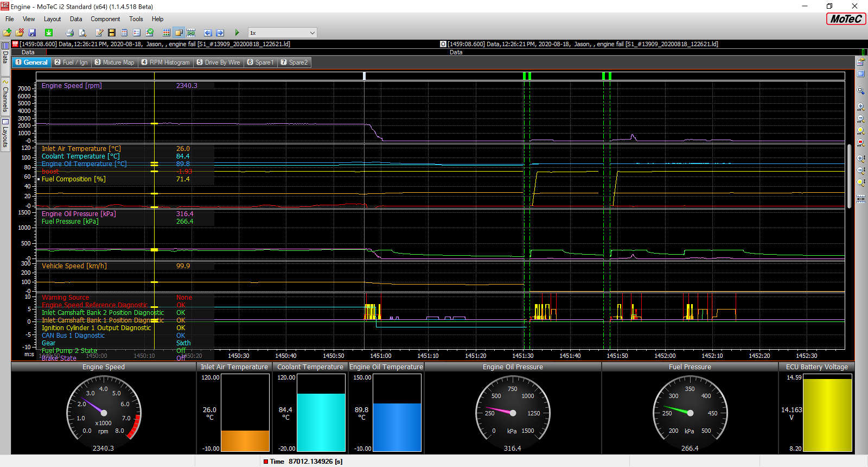The height and width of the screenshot is (467, 868).
Task: Click the Print icon in toolbar
Action: [69, 33]
